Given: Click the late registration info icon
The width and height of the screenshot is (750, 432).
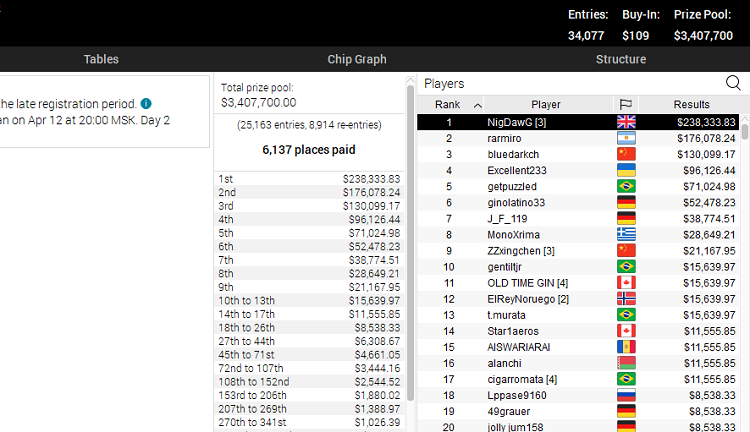Looking at the screenshot, I should click(146, 103).
